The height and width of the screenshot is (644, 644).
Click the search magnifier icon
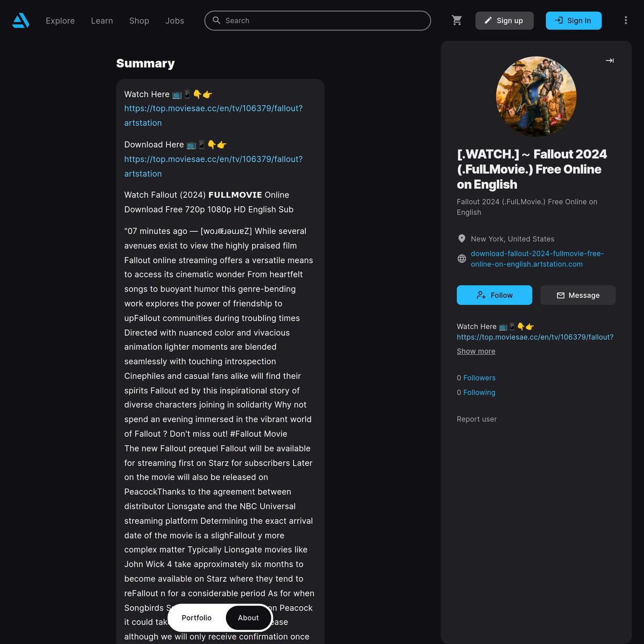[x=216, y=20]
